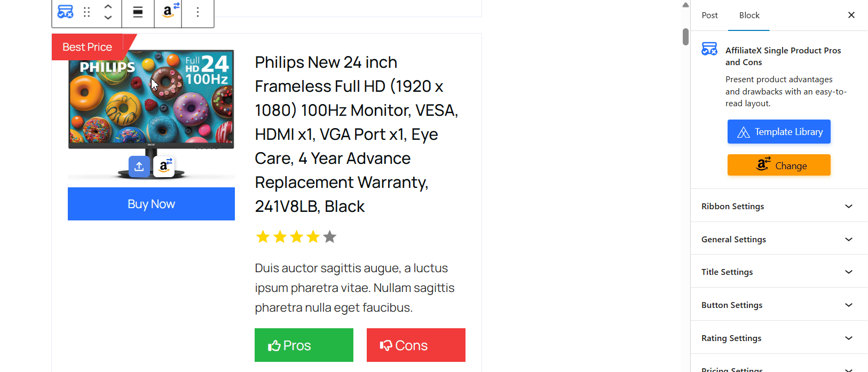Click the AffiliateX block type icon in toolbar
This screenshot has height=372, width=868.
point(66,12)
